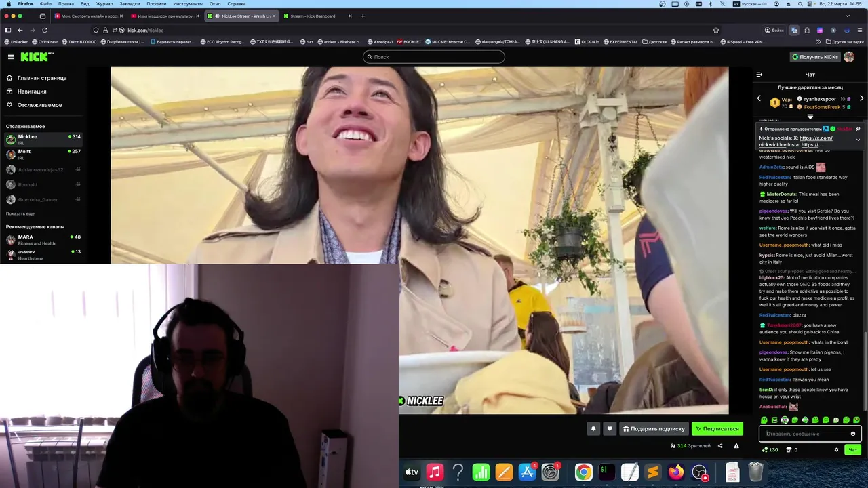Screen dimensions: 868x488
Task: Switch to Мои. Смотреть онлайн tab
Action: [89, 16]
